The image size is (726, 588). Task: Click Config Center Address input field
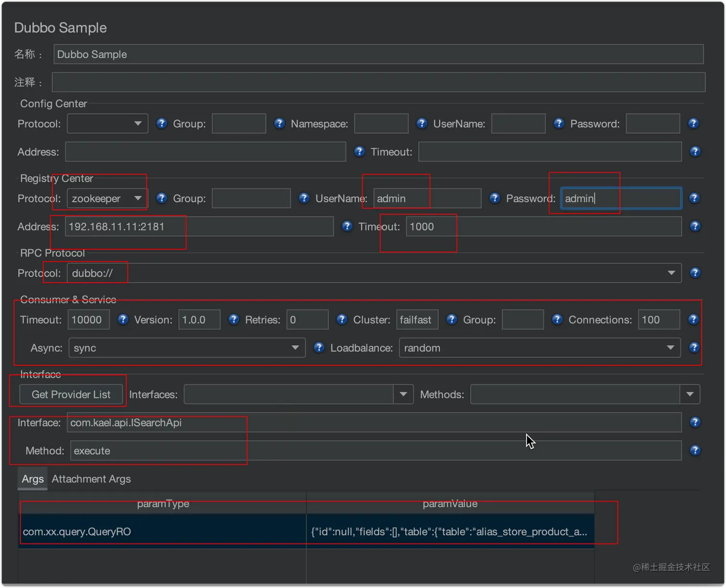[206, 152]
